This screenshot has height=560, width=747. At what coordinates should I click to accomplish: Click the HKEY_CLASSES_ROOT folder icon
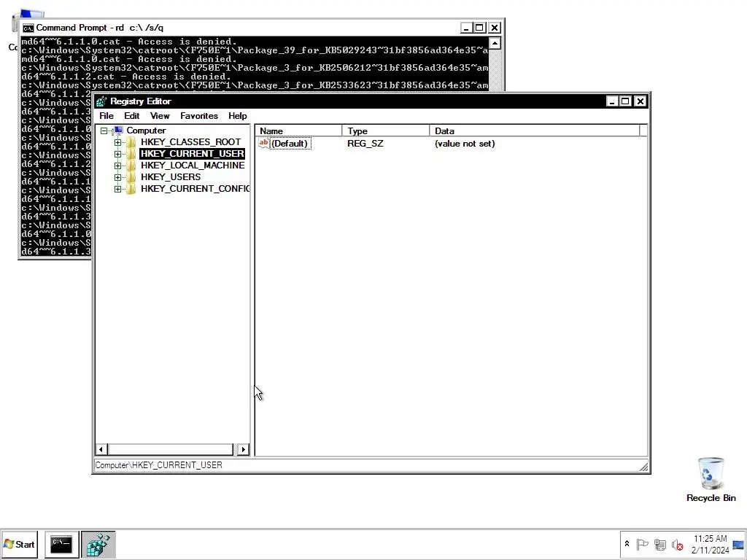[131, 142]
